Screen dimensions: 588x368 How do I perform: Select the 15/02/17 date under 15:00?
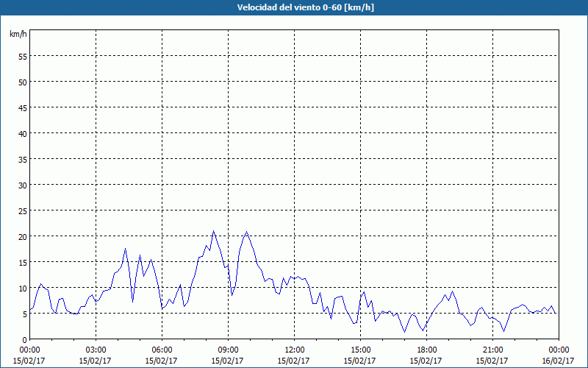click(359, 361)
